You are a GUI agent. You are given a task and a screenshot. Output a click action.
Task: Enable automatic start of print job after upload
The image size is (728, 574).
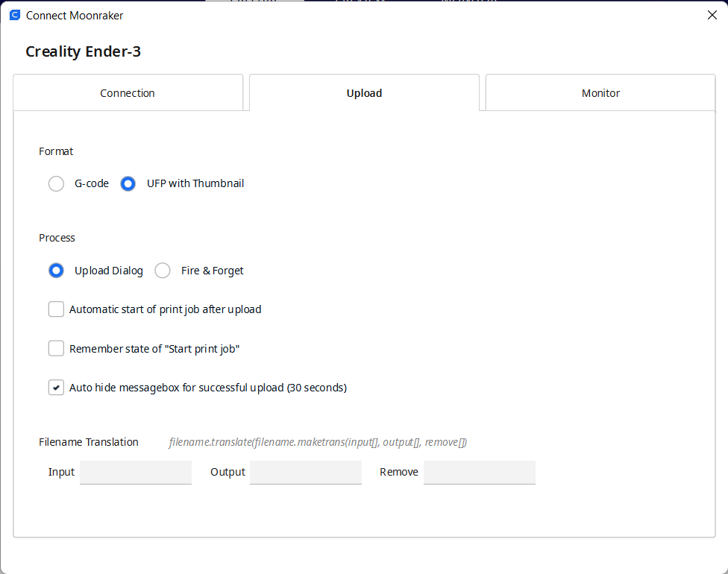[x=56, y=309]
